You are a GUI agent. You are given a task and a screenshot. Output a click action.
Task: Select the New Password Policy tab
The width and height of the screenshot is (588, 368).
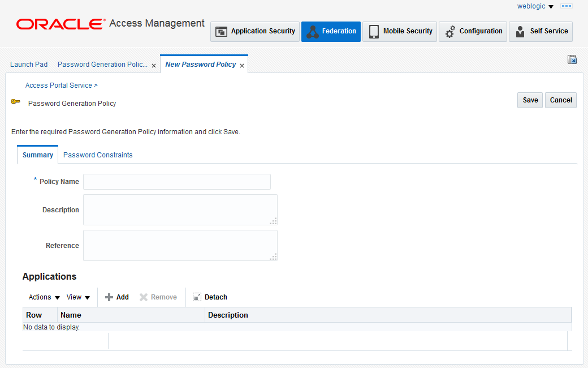[x=201, y=64]
